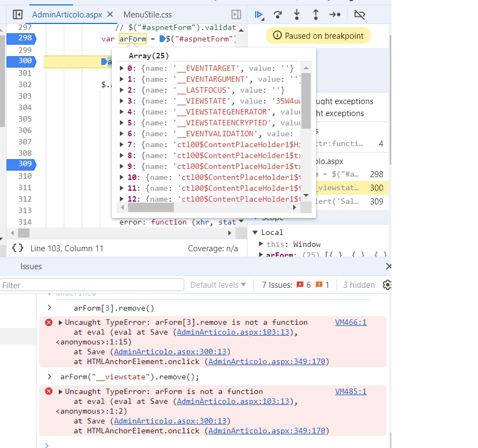Open AdminArticolo.aspx:300:13 link in second error
The width and height of the screenshot is (478, 448).
[170, 421]
